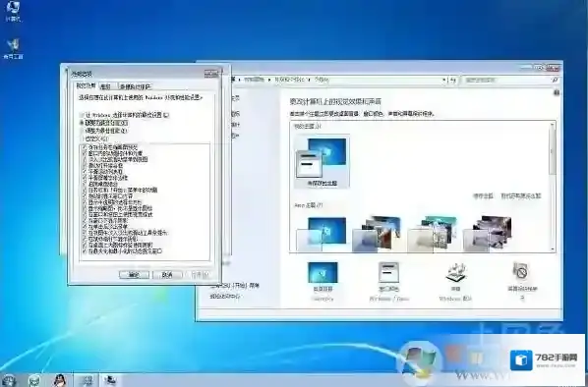
Task: Select the Custom (自定义) radio option
Action: pyautogui.click(x=82, y=138)
